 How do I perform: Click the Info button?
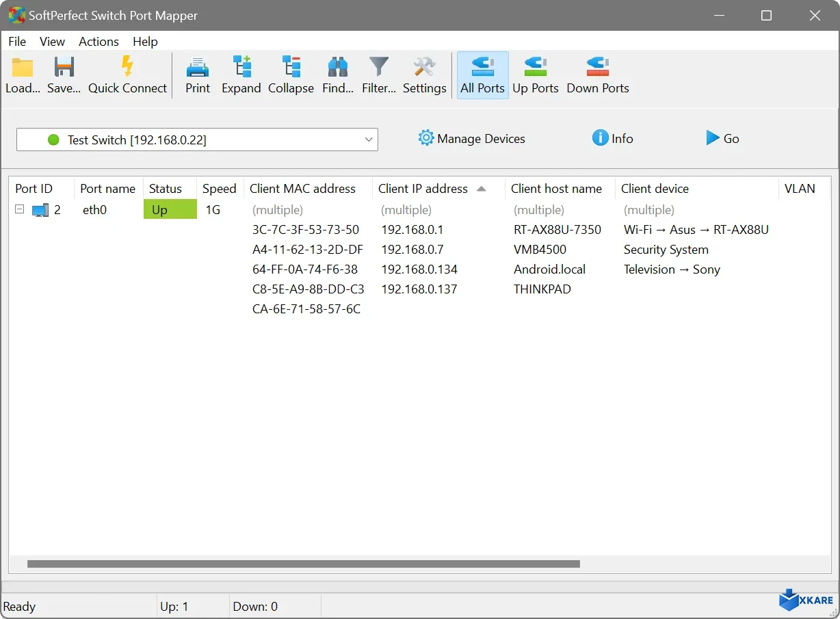tap(613, 138)
